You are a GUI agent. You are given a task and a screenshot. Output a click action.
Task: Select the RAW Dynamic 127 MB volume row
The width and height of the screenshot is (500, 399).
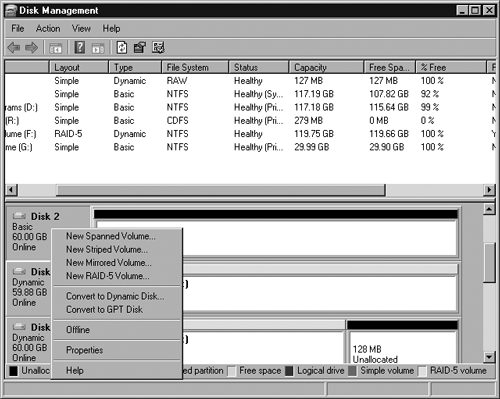250,81
